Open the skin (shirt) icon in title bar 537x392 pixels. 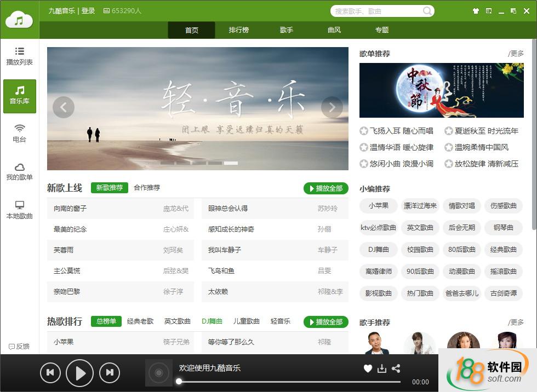(476, 11)
